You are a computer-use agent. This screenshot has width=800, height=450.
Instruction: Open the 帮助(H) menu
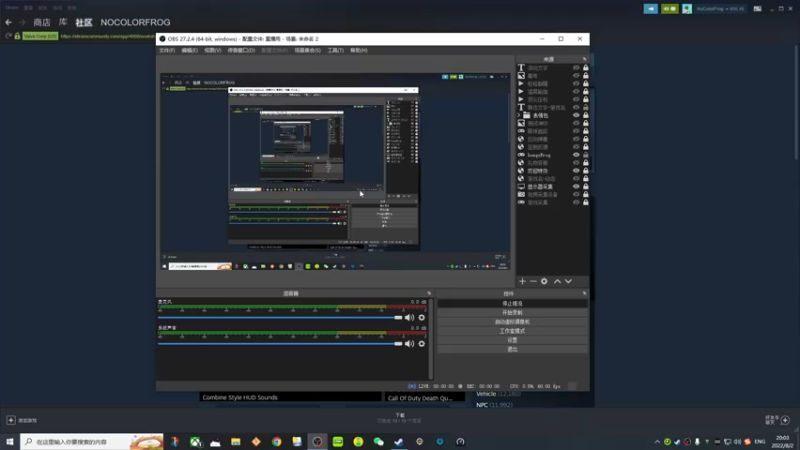[x=359, y=51]
